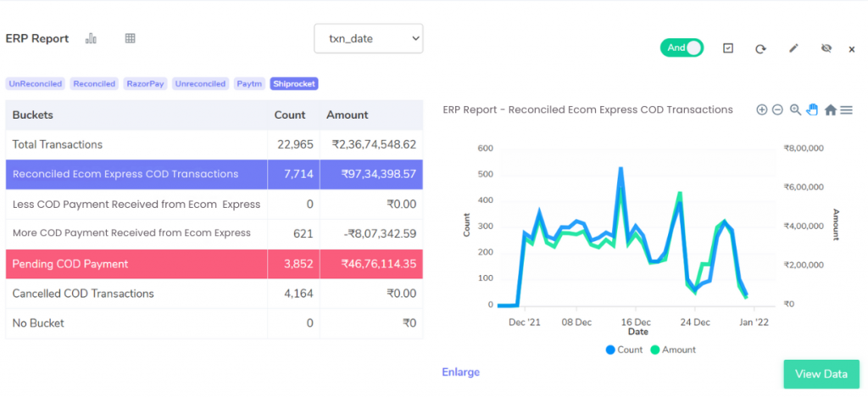The width and height of the screenshot is (868, 398).
Task: Switch to bar chart view icon
Action: pyautogui.click(x=92, y=38)
